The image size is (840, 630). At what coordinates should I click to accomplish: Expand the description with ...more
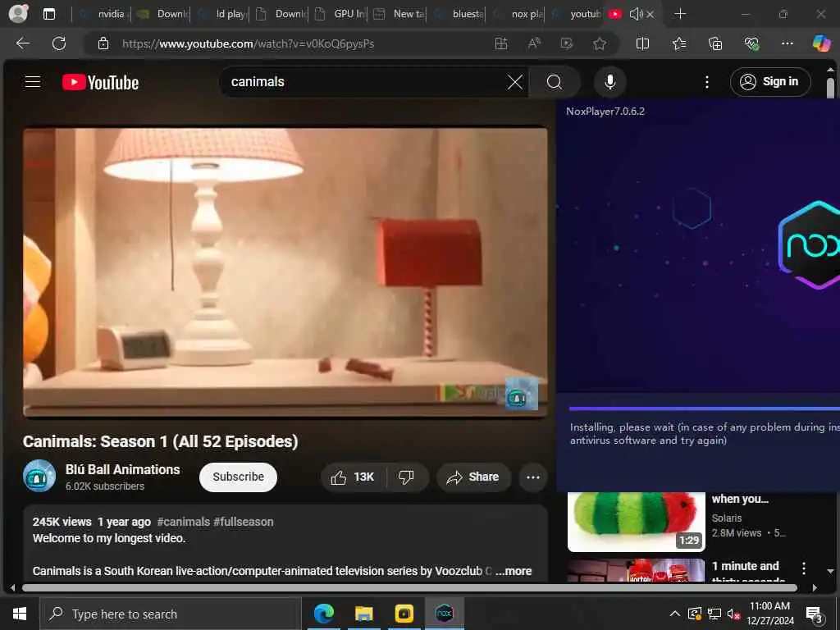(x=514, y=571)
